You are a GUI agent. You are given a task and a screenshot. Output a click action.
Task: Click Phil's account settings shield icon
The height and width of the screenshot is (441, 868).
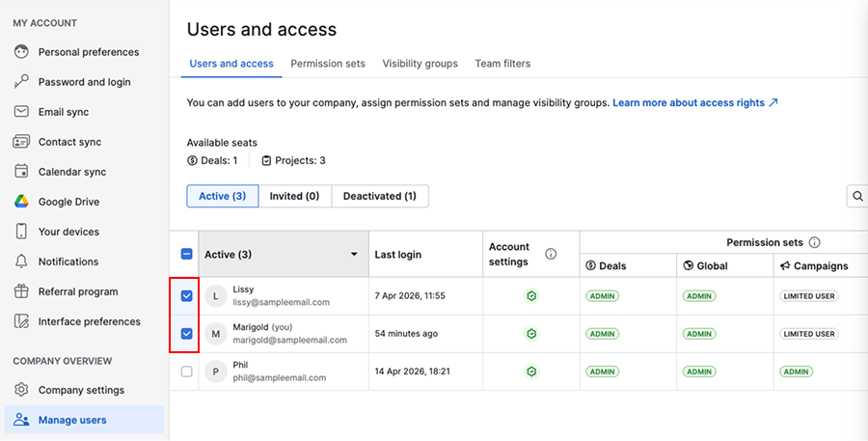click(530, 372)
